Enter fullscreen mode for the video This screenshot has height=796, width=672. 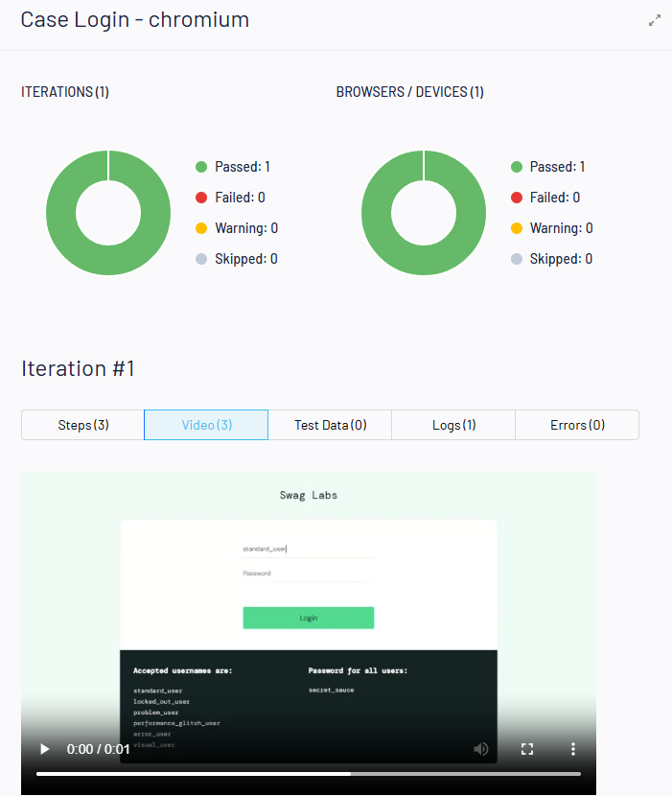pos(527,749)
